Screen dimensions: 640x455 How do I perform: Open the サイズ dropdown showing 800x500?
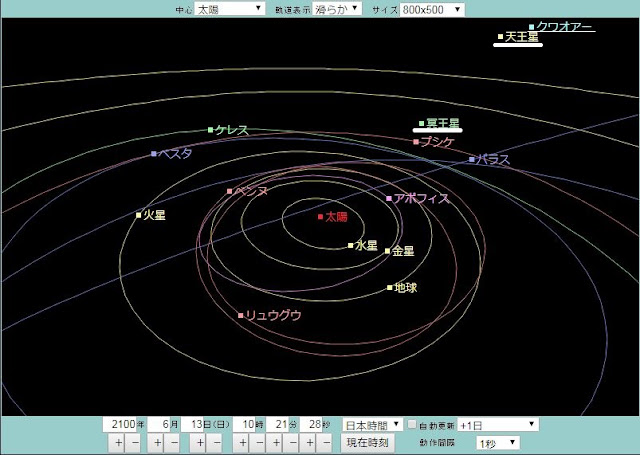432,9
